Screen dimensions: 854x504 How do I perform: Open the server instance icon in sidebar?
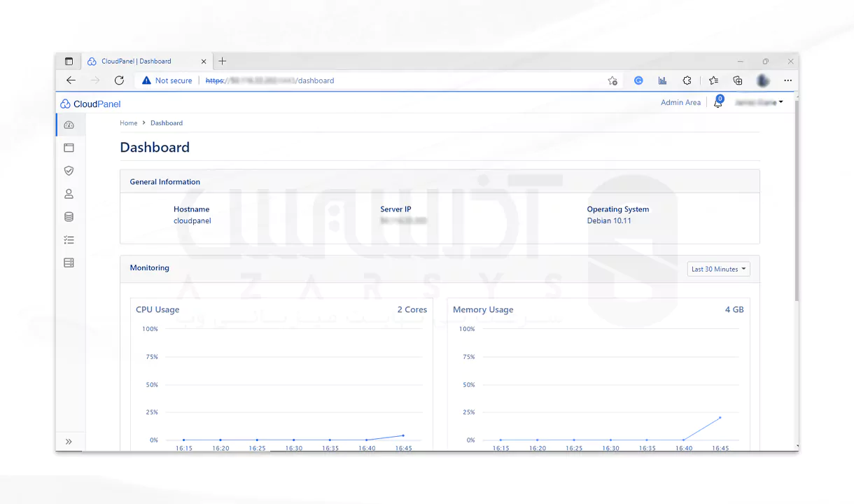click(x=69, y=263)
